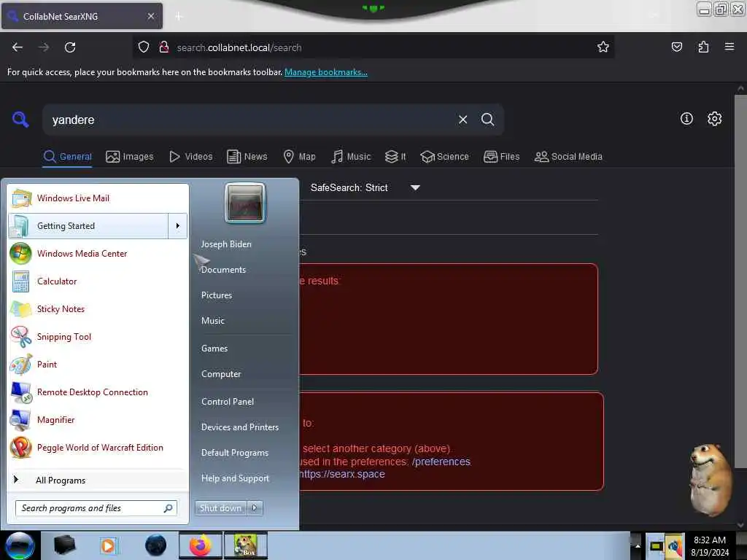Open Paint from the Start menu
The width and height of the screenshot is (747, 560).
[x=98, y=365]
